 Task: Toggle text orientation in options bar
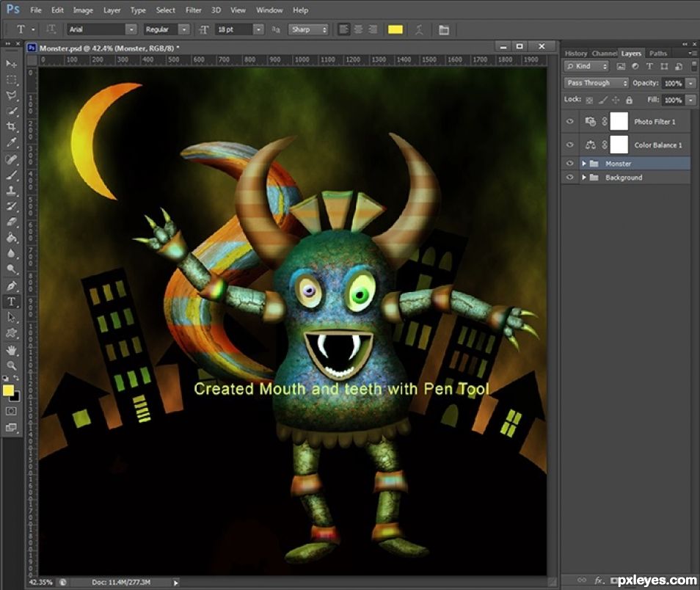coord(51,29)
